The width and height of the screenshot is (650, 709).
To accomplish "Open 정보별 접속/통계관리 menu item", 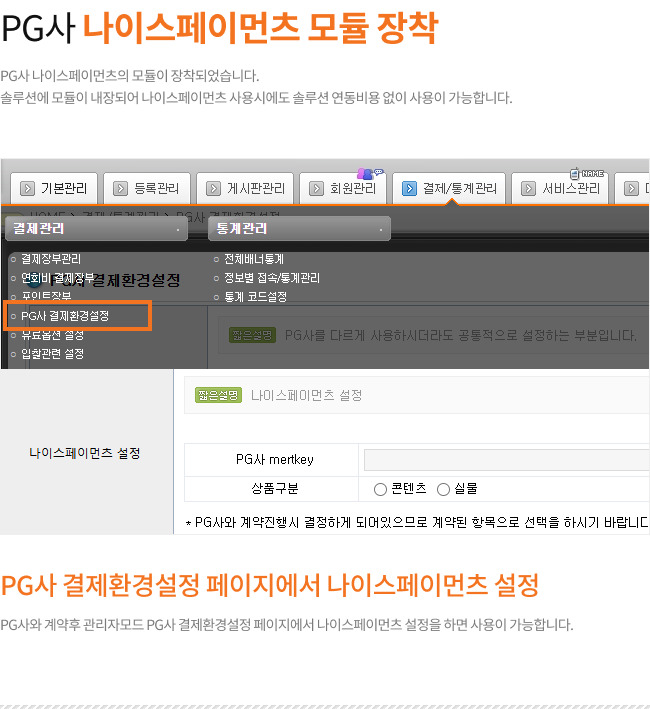I will [272, 278].
